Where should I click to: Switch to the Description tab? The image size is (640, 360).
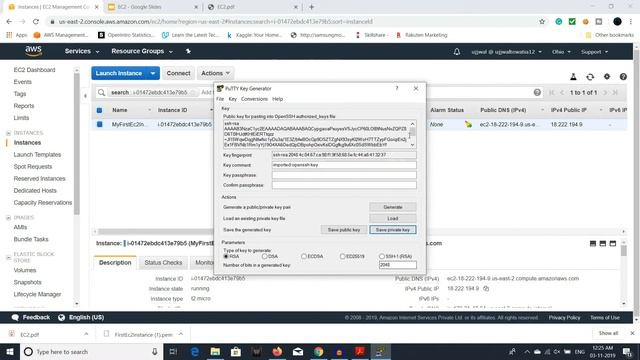click(115, 262)
